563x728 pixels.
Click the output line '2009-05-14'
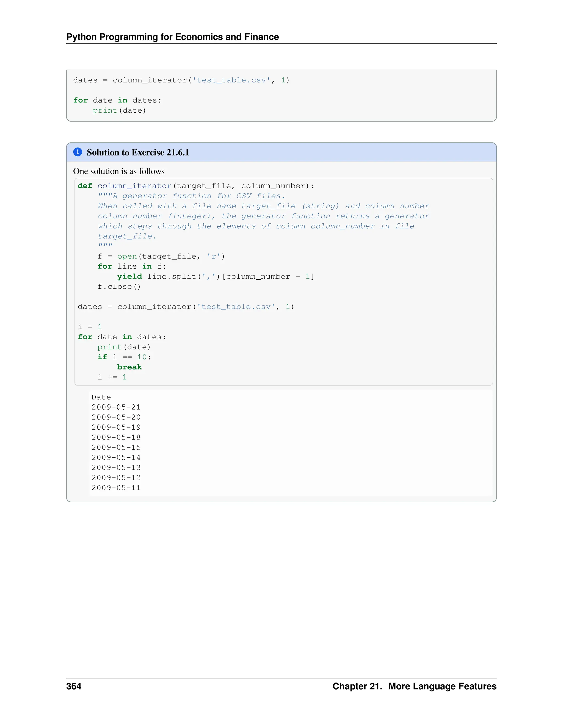116,458
